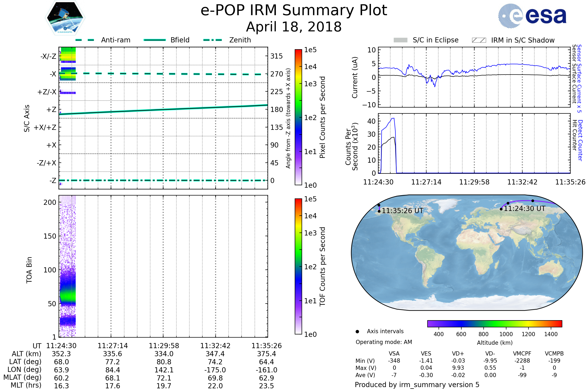
Task: Click the Bfield solid line legend marker
Action: (x=155, y=40)
